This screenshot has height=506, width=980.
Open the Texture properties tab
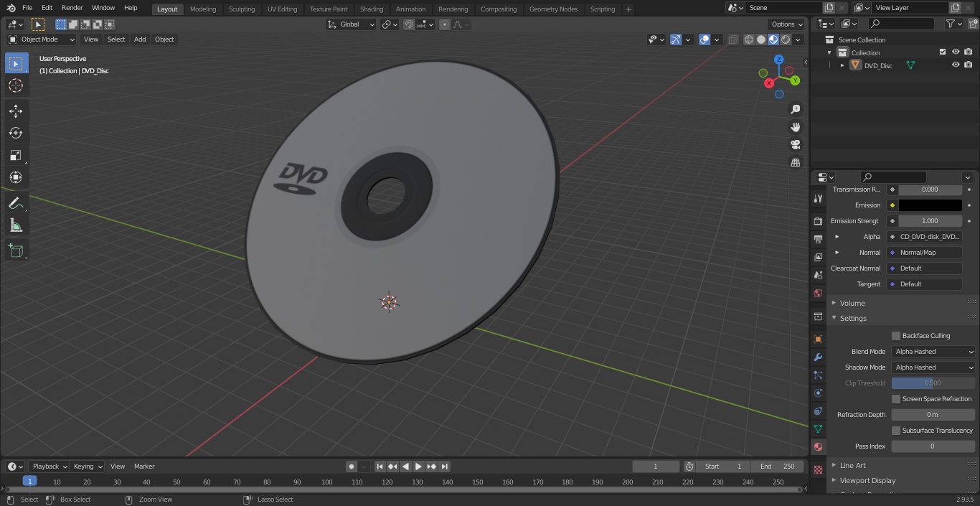[x=818, y=470]
